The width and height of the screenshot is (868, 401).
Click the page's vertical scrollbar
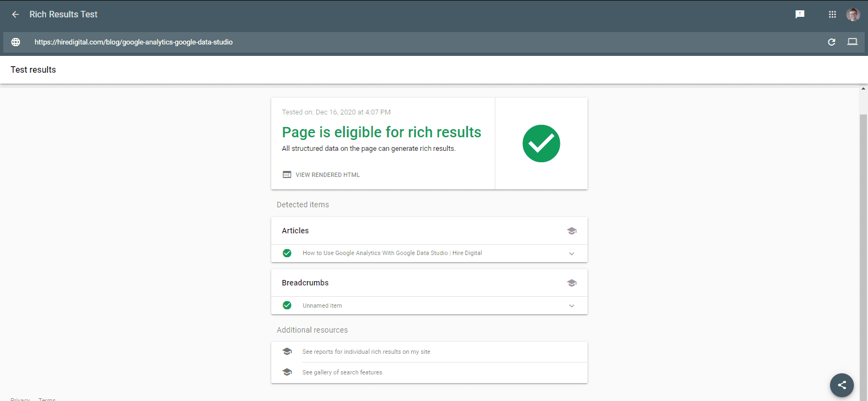(863, 244)
